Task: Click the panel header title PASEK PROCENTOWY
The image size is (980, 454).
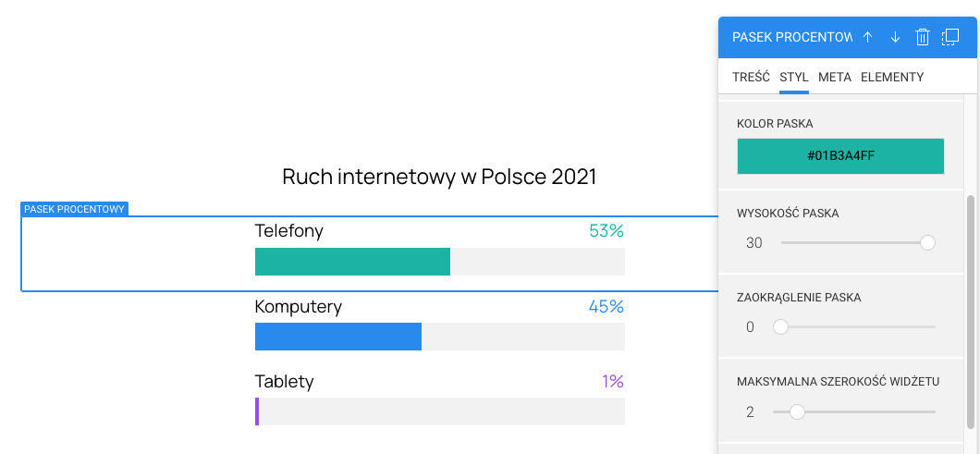Action: click(791, 37)
